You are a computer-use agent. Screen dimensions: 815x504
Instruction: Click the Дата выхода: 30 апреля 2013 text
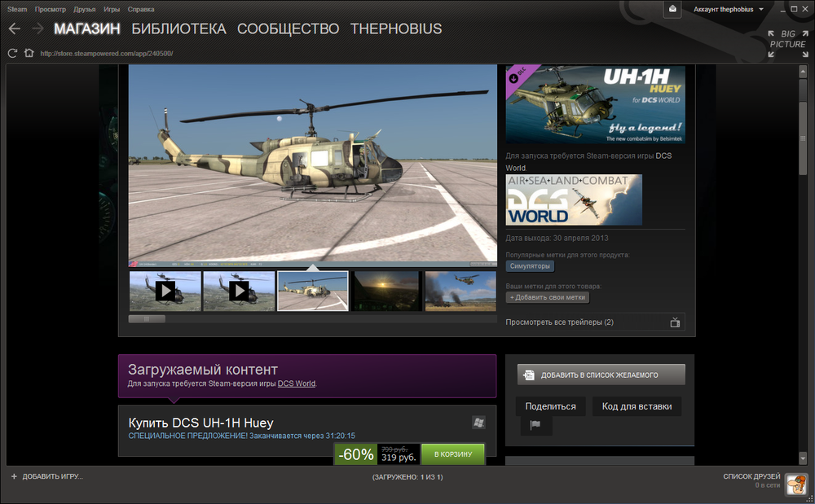[x=557, y=239]
